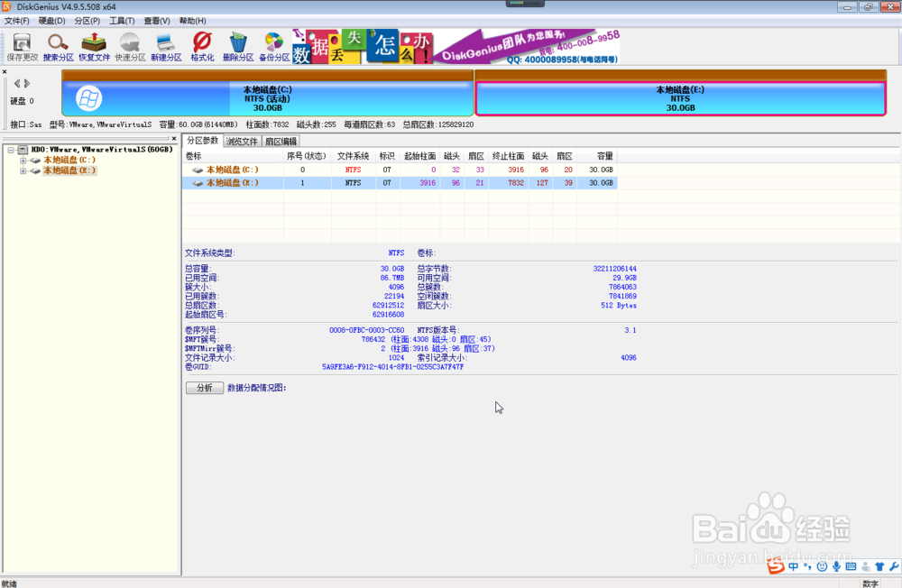Click volume serial number 0008-0FBC-0003-CC60
Viewport: 902px width, 588px height.
[366, 330]
